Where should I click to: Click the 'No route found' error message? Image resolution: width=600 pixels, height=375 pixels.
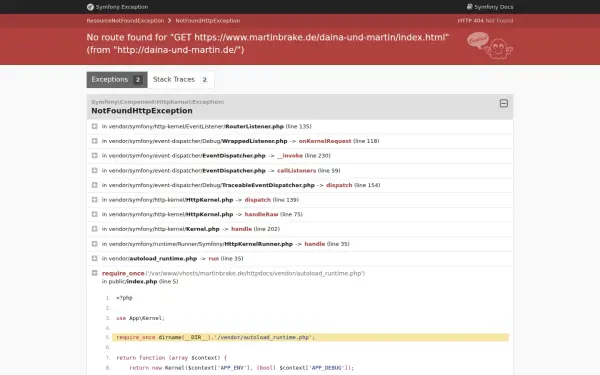pos(267,44)
